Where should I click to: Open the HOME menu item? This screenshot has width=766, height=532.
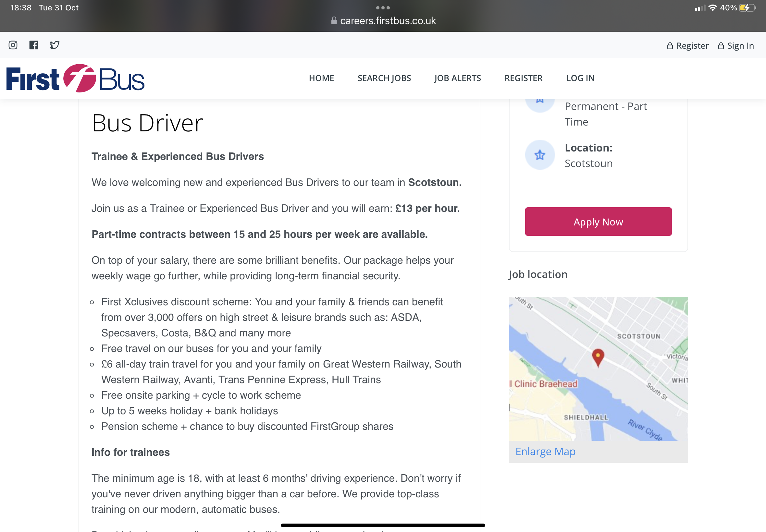click(321, 78)
